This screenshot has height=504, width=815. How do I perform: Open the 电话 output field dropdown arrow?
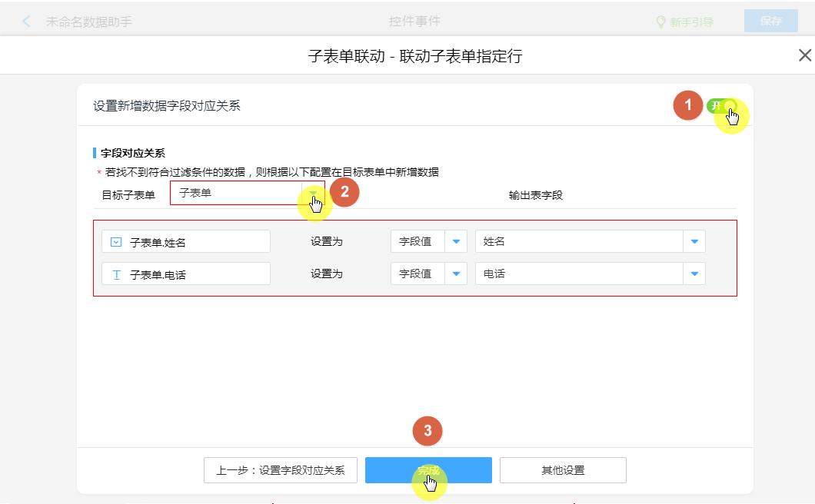(694, 274)
